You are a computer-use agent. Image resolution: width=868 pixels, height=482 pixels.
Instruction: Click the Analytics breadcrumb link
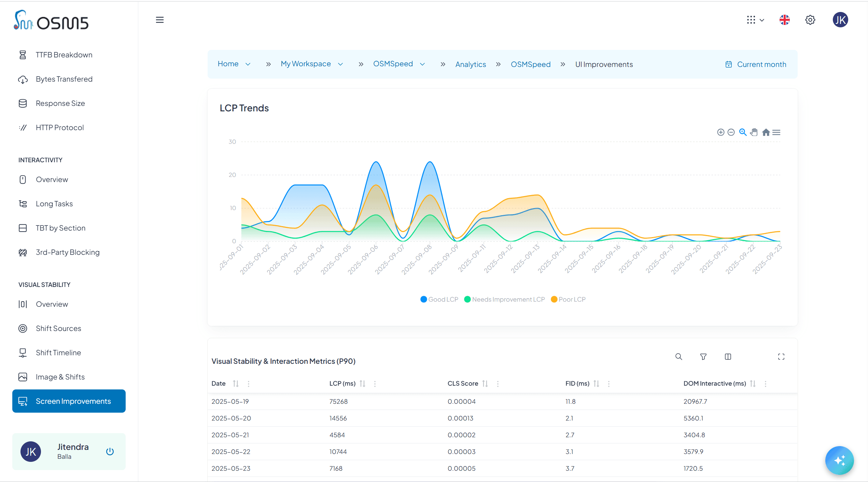[470, 64]
